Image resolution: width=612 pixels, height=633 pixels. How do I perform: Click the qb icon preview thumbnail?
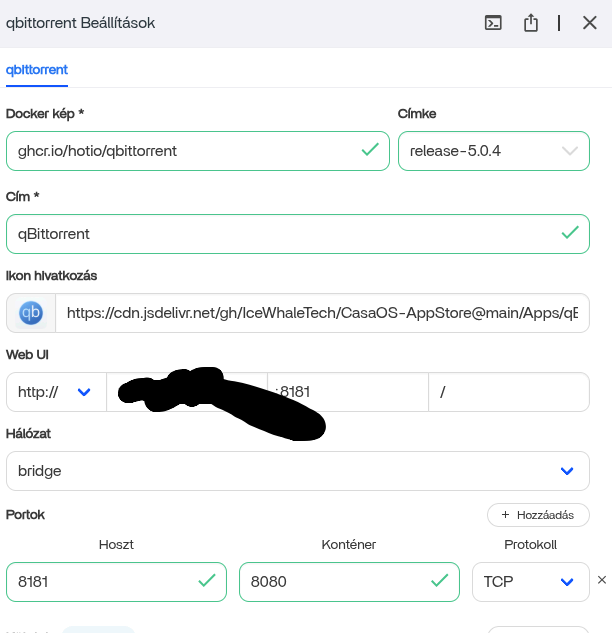[31, 313]
